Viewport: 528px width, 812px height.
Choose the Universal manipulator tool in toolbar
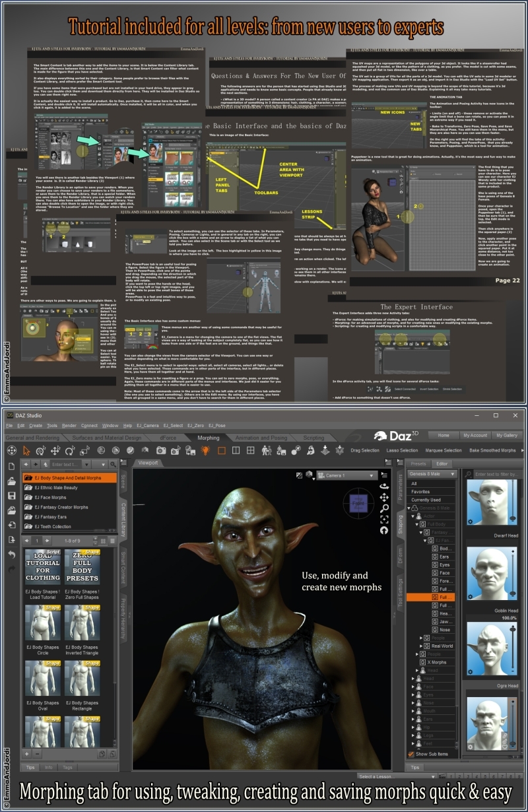(41, 450)
